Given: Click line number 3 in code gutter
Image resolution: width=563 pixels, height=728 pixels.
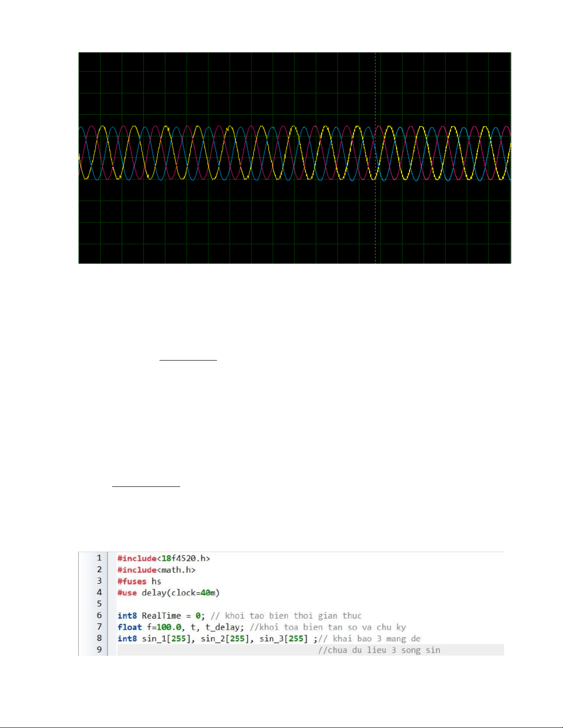Looking at the screenshot, I should pyautogui.click(x=99, y=581).
